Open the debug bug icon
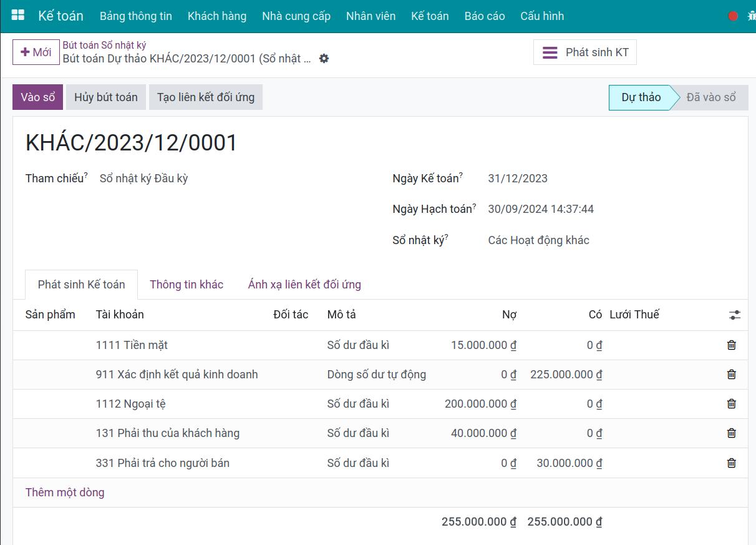 click(x=752, y=16)
